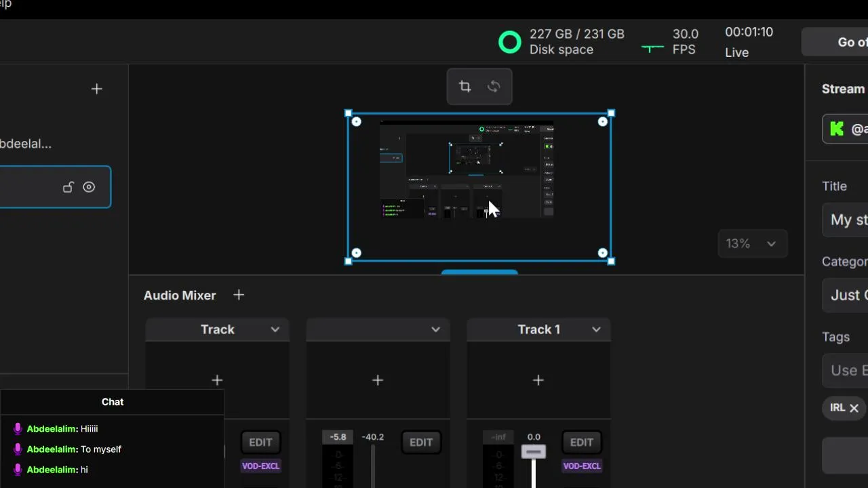Add a new item with top-left plus
This screenshot has width=868, height=488.
coord(96,89)
